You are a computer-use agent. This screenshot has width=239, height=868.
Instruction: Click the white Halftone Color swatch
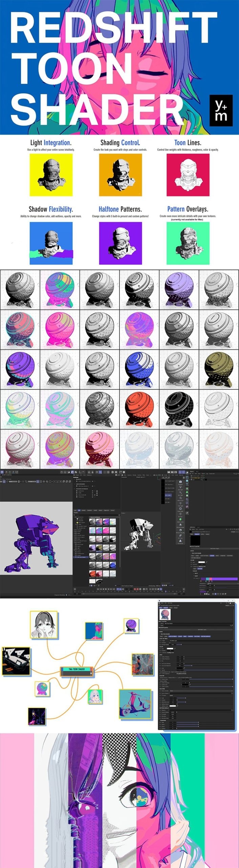click(173, 706)
